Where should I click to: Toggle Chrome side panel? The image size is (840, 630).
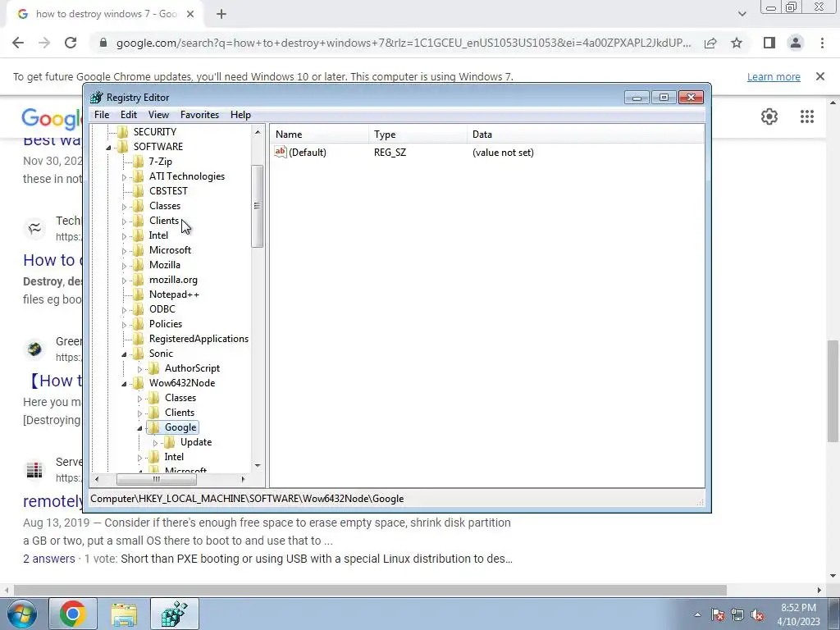[x=769, y=43]
